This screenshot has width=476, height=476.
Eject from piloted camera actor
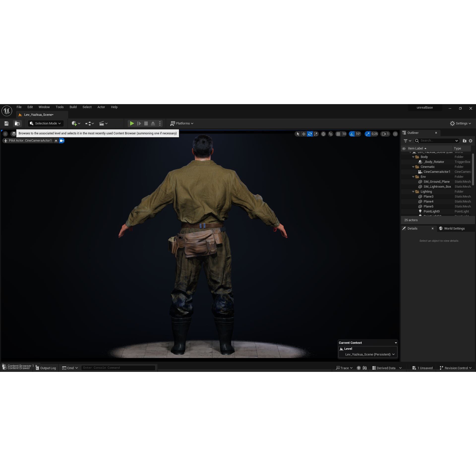[x=56, y=141]
